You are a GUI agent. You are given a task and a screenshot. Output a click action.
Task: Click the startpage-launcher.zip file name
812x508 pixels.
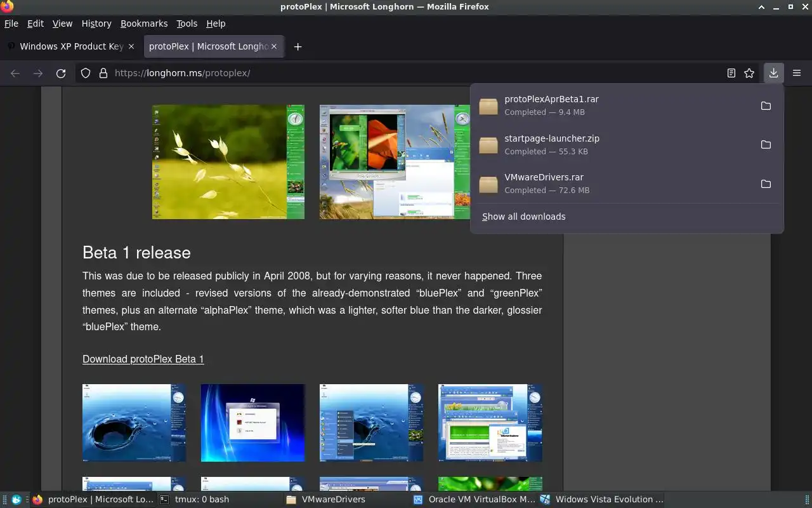pyautogui.click(x=552, y=138)
